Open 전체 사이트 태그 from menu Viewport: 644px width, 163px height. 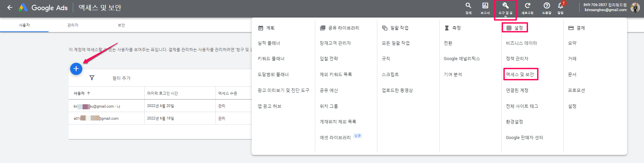click(522, 106)
